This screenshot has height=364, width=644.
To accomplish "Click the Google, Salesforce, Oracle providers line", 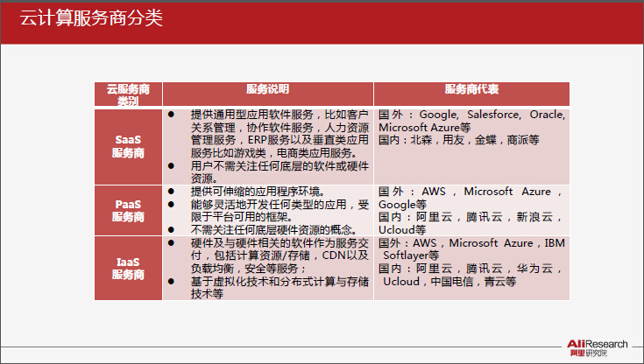I will (471, 115).
